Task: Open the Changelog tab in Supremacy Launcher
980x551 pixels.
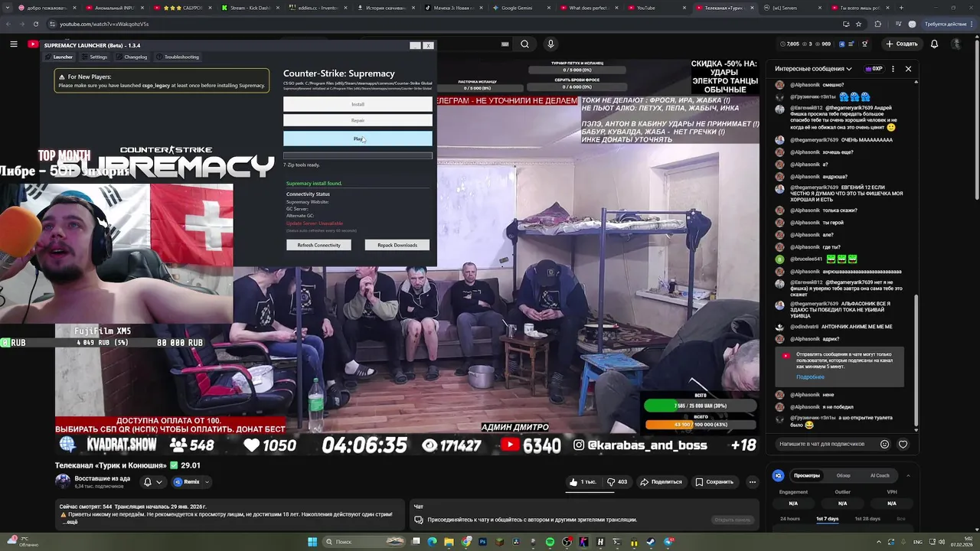Action: [131, 57]
